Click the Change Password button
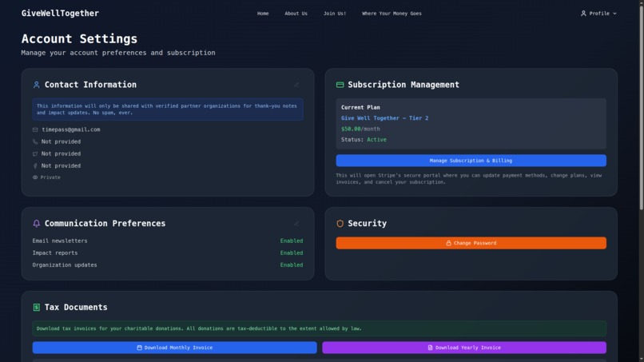The width and height of the screenshot is (644, 362). (x=471, y=243)
